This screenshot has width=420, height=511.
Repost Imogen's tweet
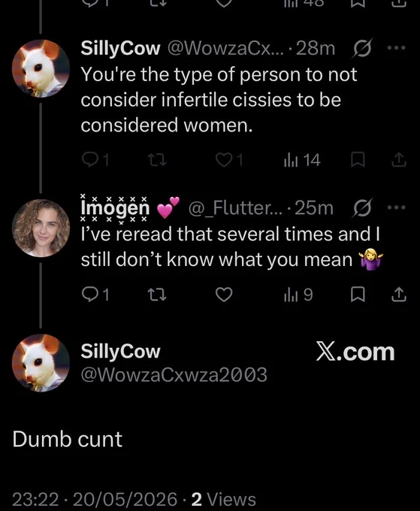[x=157, y=295]
